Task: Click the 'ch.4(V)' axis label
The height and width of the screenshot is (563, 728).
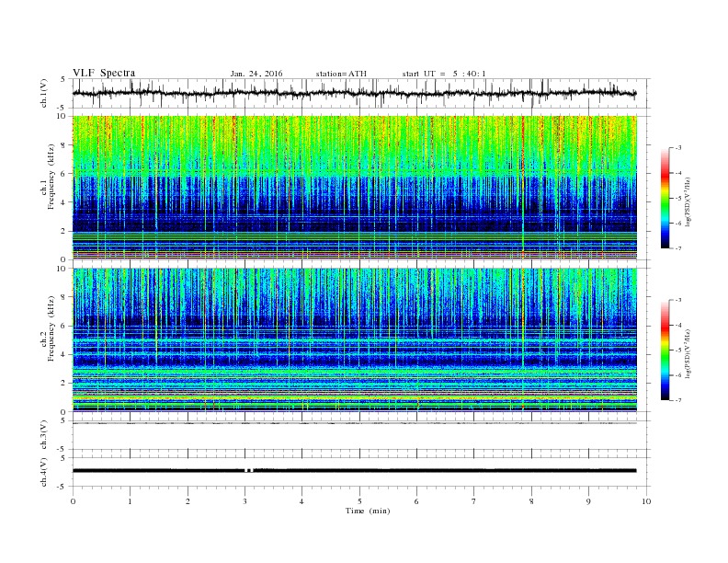Action: tap(44, 472)
